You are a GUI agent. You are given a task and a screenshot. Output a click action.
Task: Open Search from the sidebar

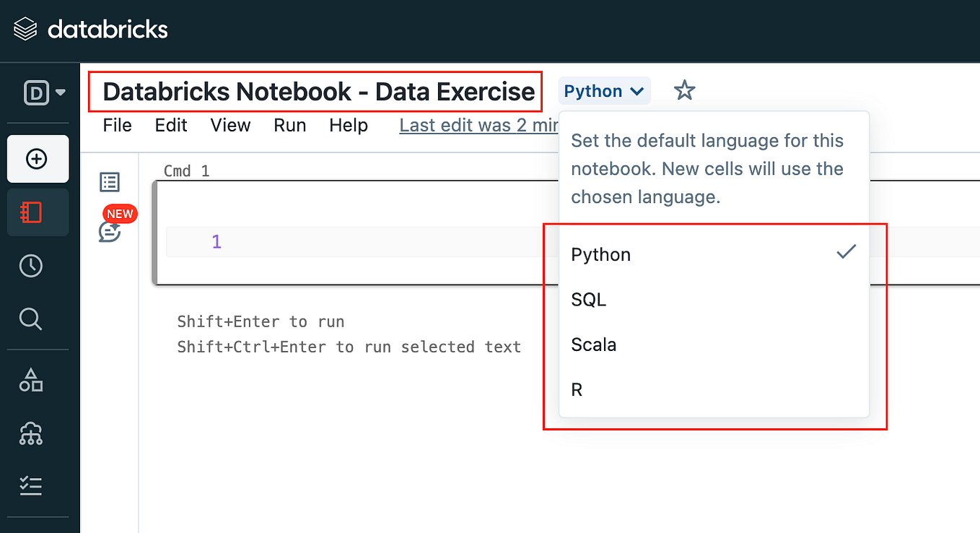click(30, 318)
